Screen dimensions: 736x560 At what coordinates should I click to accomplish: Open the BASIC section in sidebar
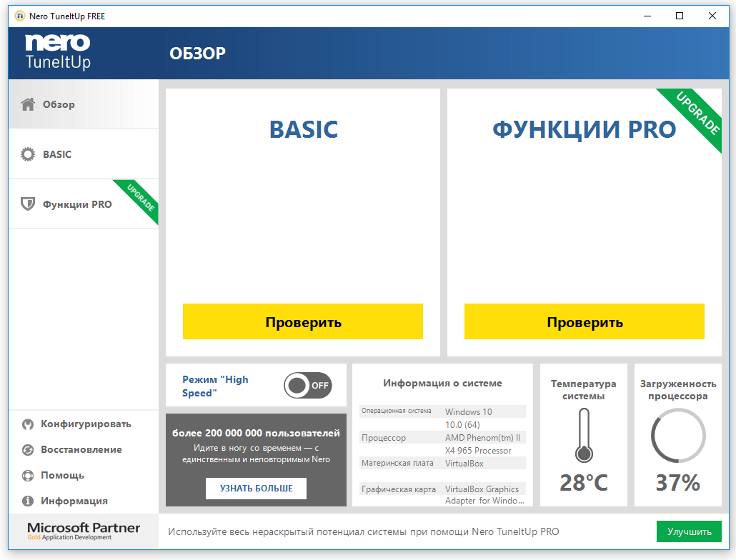pos(84,154)
